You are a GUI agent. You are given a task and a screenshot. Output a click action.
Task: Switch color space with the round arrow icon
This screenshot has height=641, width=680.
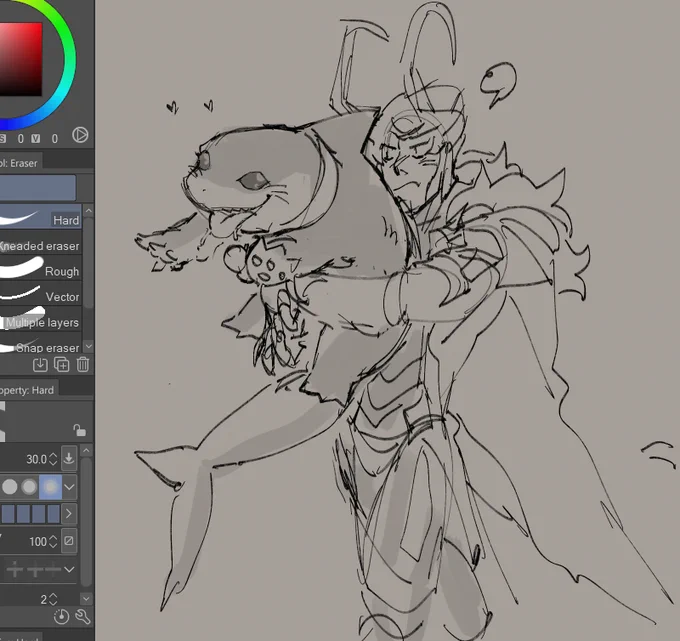pos(80,135)
